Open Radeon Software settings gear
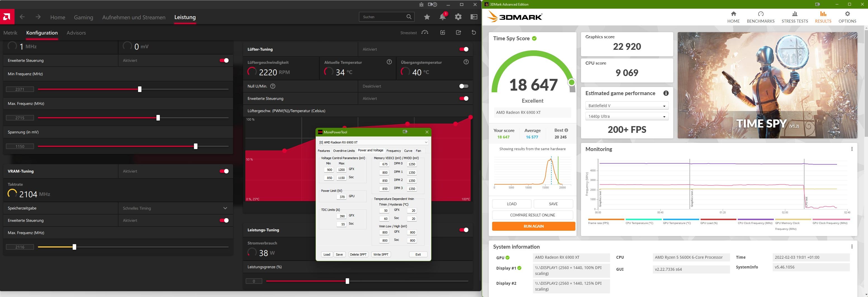The height and width of the screenshot is (297, 868). [x=458, y=17]
